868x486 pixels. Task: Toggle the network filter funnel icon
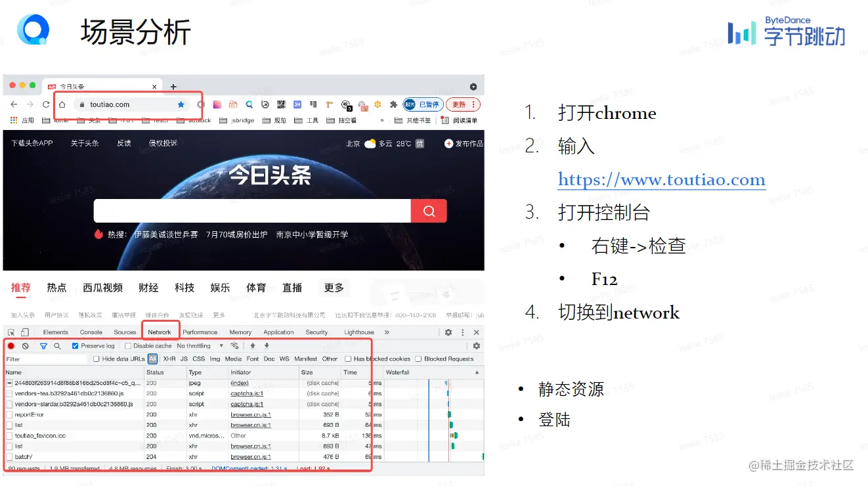pyautogui.click(x=43, y=346)
